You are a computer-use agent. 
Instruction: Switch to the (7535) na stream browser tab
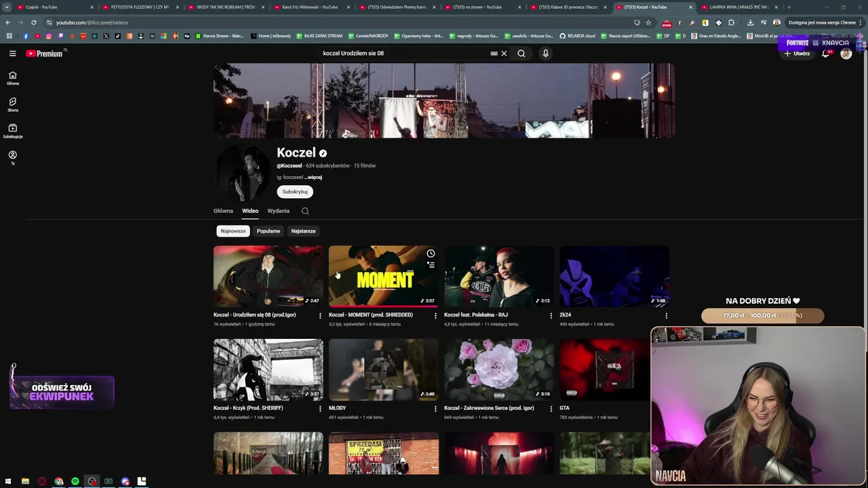click(483, 7)
